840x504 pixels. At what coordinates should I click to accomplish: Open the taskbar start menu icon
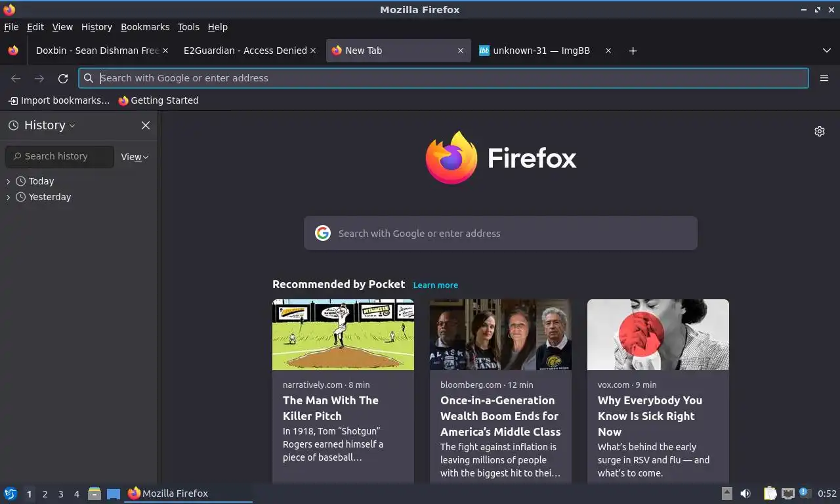(x=10, y=493)
